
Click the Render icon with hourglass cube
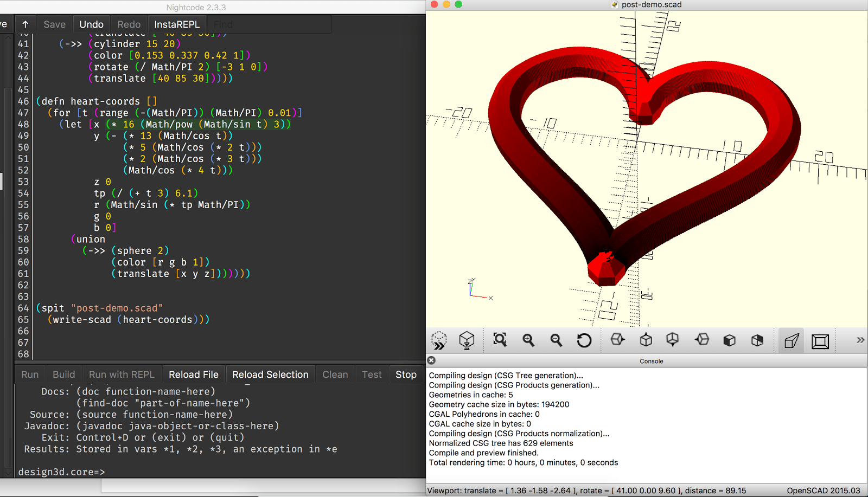(467, 340)
